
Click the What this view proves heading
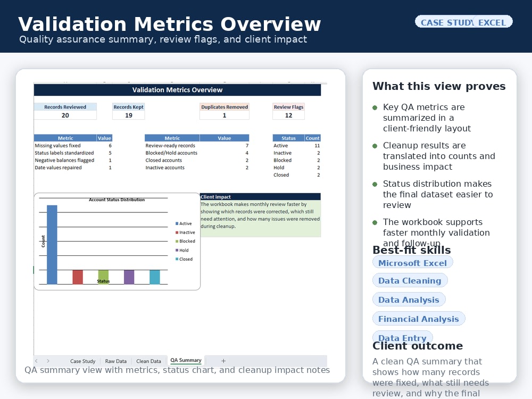pyautogui.click(x=439, y=86)
